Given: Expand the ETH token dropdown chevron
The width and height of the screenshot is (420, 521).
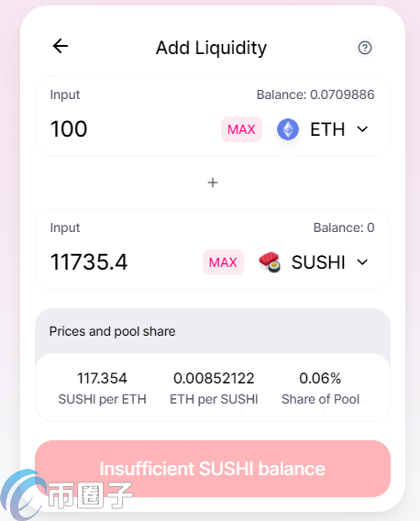Looking at the screenshot, I should (x=362, y=129).
